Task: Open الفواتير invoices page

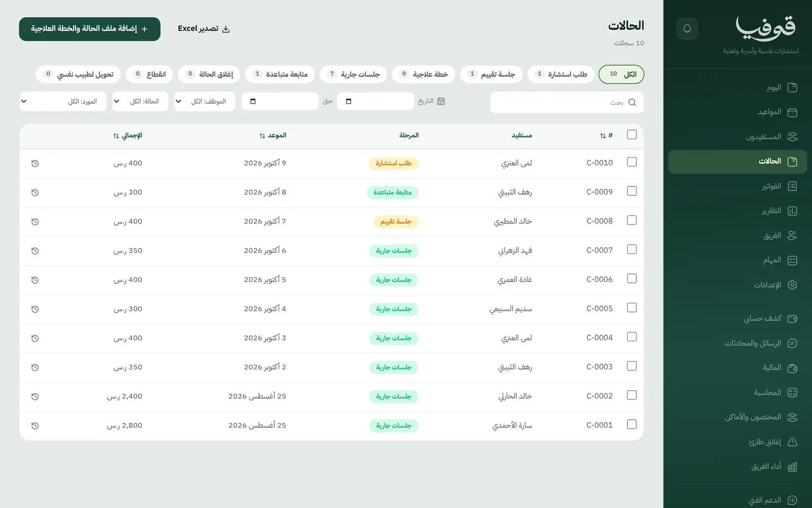Action: coord(737,186)
